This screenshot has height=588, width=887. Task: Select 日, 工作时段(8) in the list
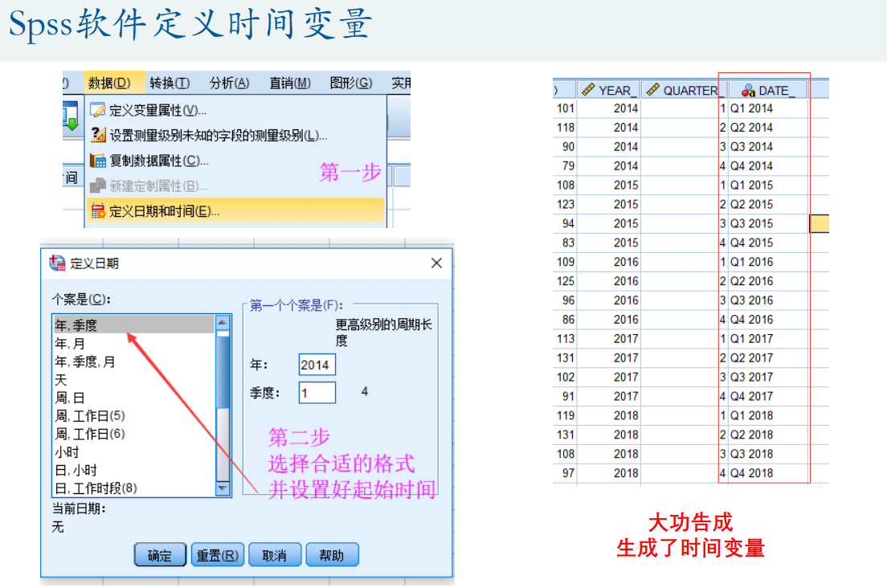point(134,488)
